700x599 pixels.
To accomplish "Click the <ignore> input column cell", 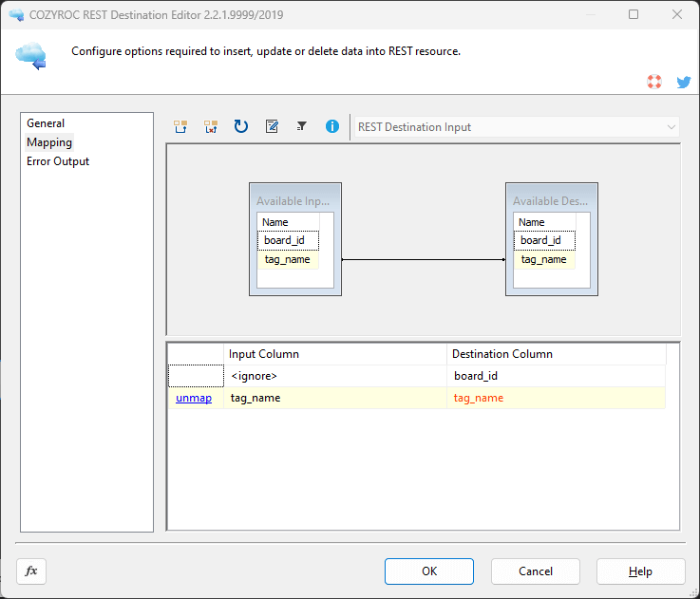I will (335, 376).
